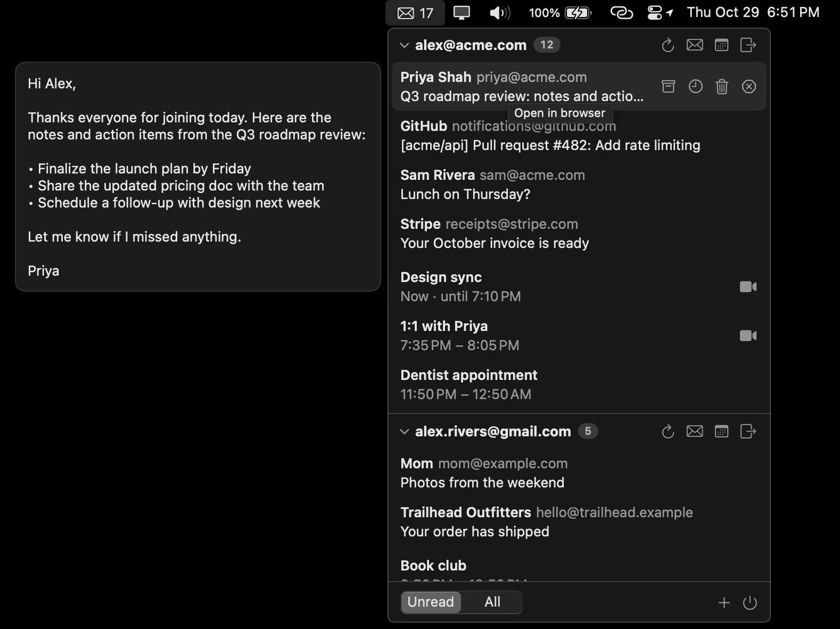The width and height of the screenshot is (840, 629).
Task: Join the Design sync video call
Action: pos(748,287)
